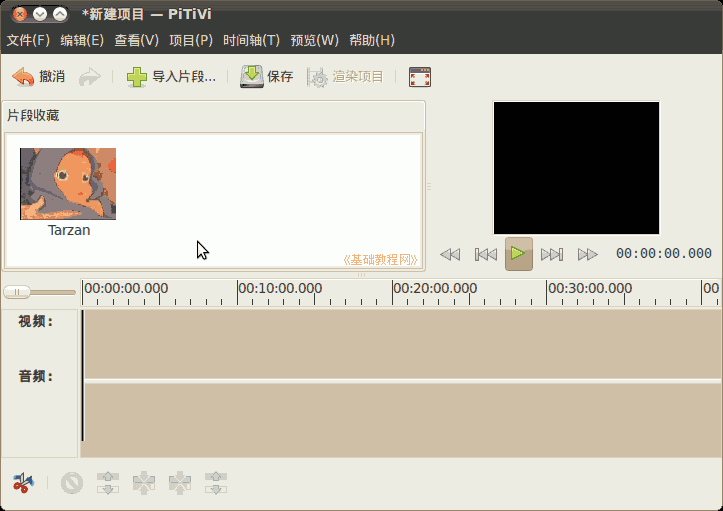This screenshot has height=511, width=723.
Task: Minimize the PiTiVi window
Action: coord(40,14)
